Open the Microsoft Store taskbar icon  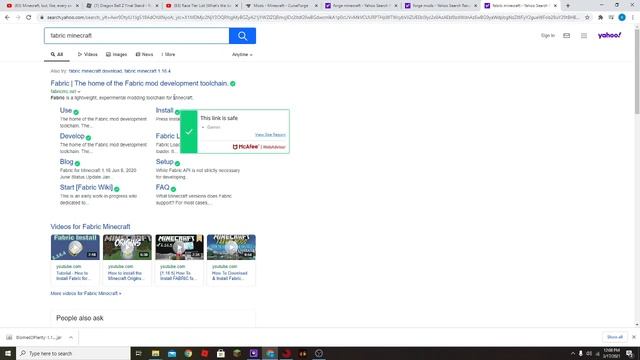[x=221, y=353]
